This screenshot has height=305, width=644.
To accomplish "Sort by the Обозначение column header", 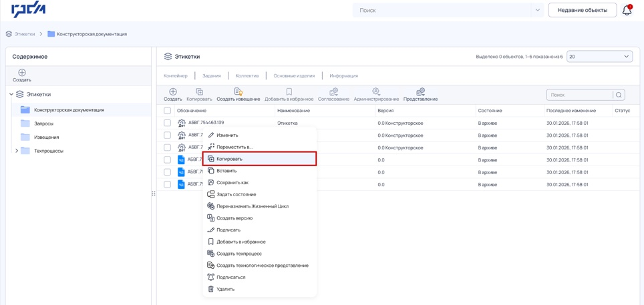I will (x=191, y=111).
